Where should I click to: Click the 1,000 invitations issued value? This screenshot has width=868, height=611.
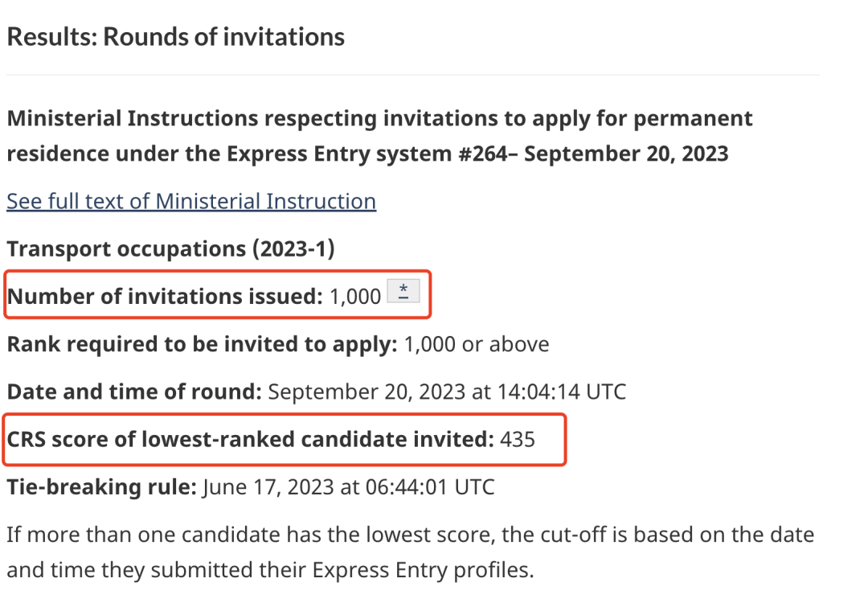click(355, 297)
